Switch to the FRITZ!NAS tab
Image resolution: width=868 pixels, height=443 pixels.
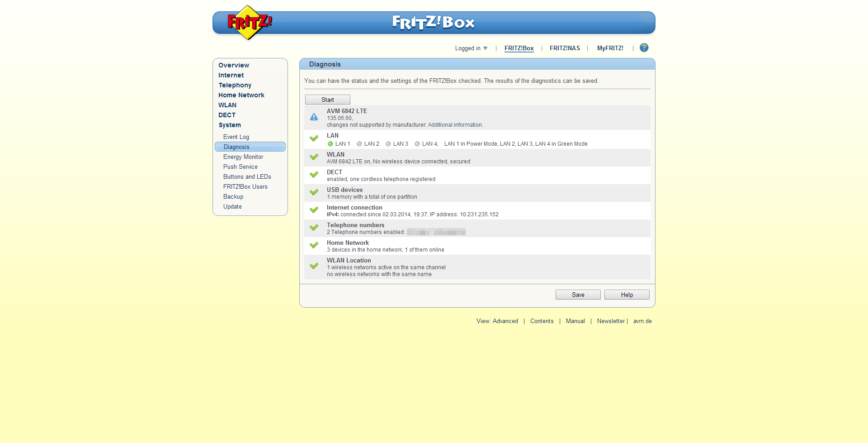pos(565,48)
